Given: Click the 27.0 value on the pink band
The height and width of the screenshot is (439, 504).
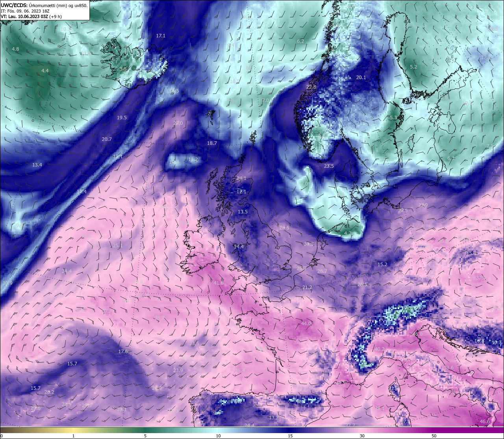Looking at the screenshot, I should [x=178, y=123].
